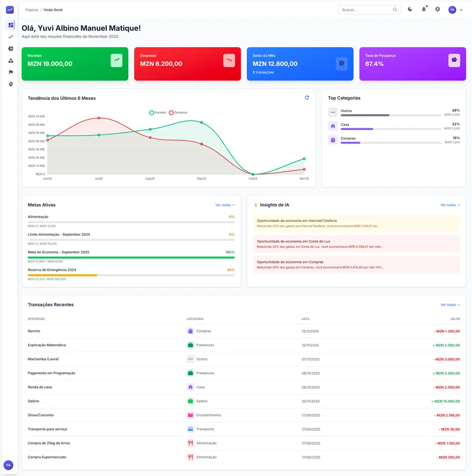The height and width of the screenshot is (476, 472).
Task: Select the Show/Concerto transaction
Action: [x=244, y=416]
